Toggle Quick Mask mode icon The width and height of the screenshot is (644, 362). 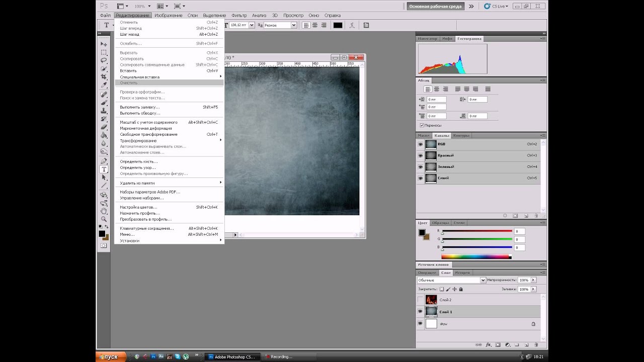point(104,245)
